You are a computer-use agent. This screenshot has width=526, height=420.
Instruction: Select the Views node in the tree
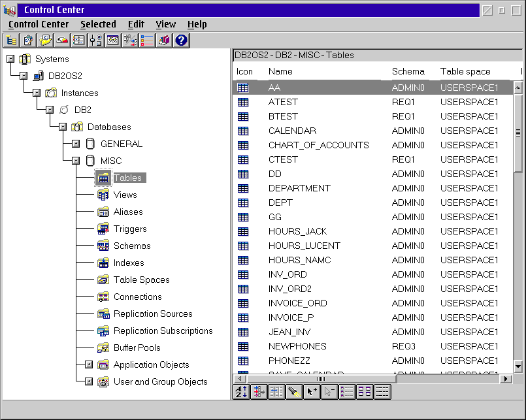[x=125, y=195]
